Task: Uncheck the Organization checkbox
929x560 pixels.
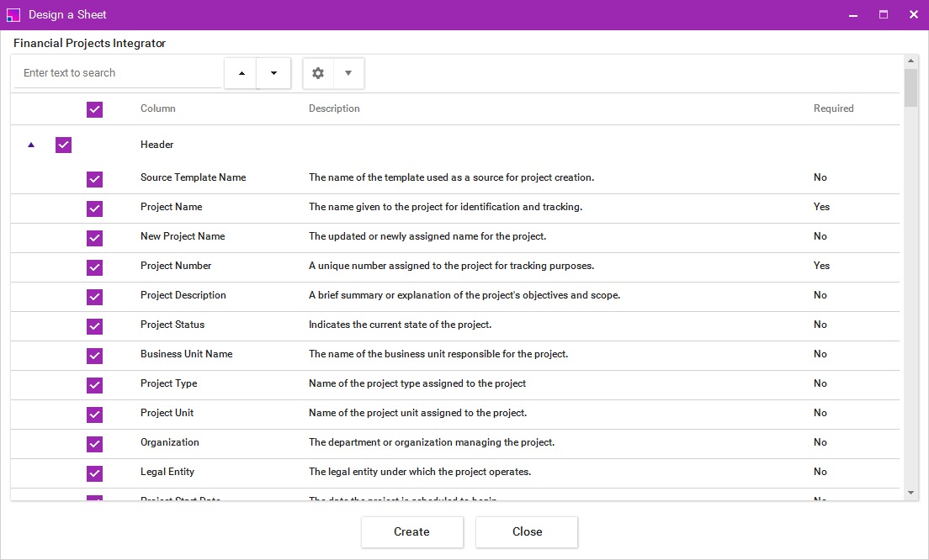Action: click(x=95, y=445)
